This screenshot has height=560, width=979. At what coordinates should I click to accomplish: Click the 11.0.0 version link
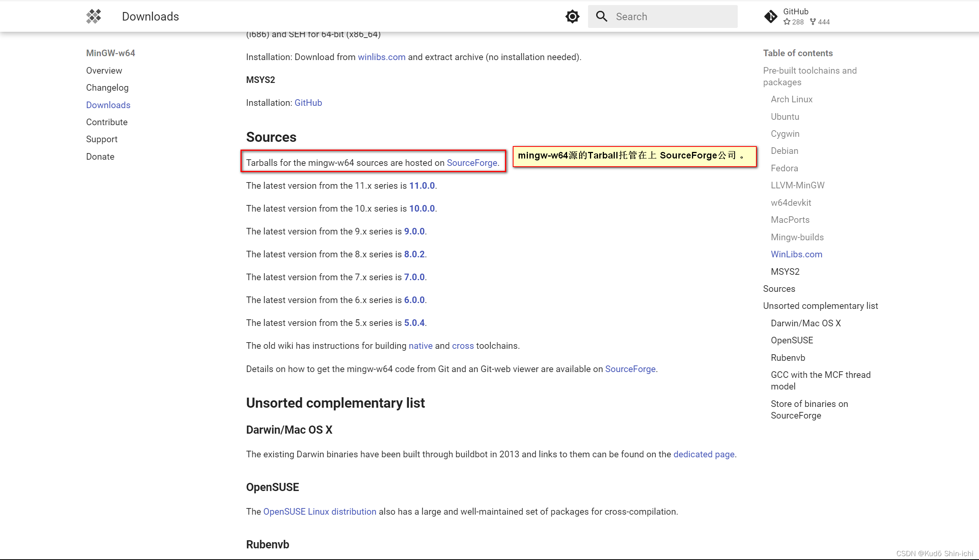coord(421,185)
